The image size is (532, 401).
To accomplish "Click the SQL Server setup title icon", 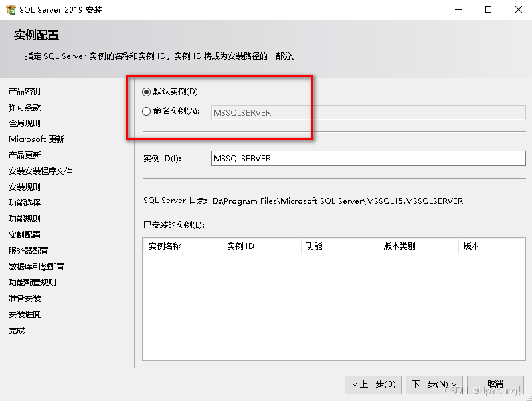I will (x=11, y=9).
